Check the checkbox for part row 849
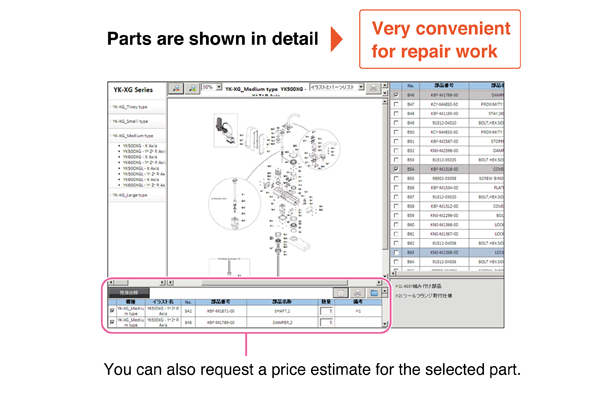 [396, 122]
